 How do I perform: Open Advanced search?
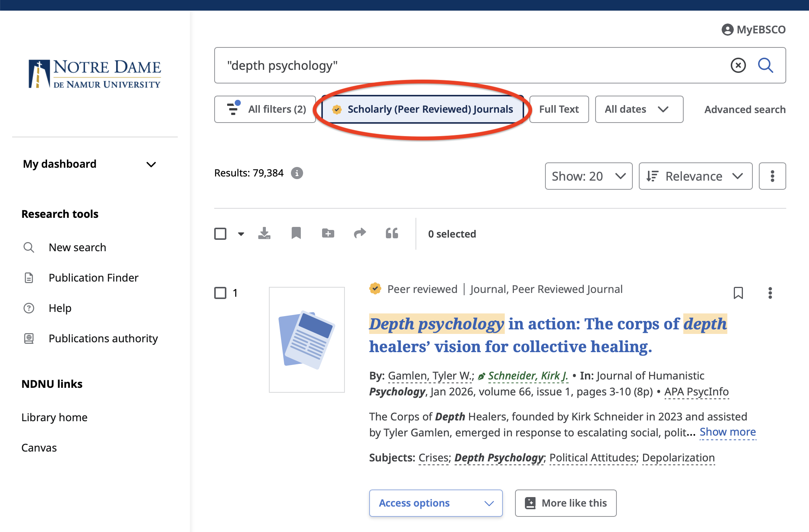coord(745,110)
